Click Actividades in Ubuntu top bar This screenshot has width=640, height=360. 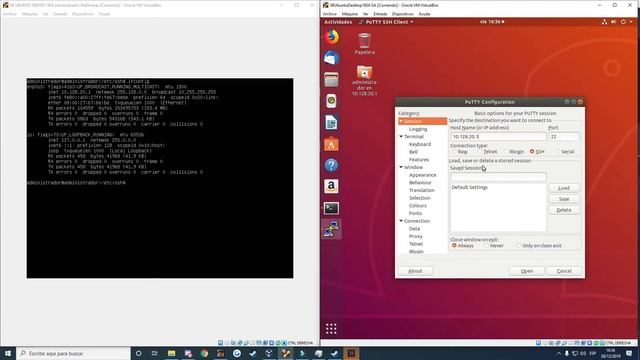tap(338, 22)
